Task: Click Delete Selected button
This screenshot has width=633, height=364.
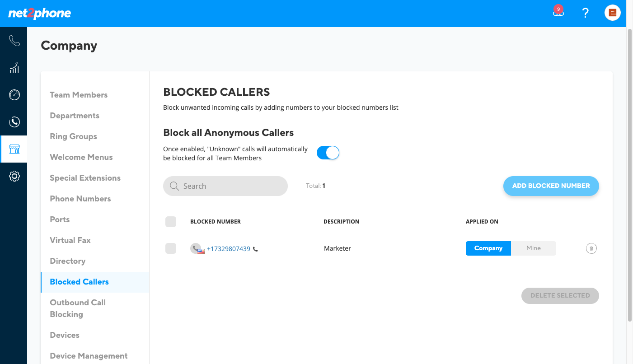Action: click(560, 296)
